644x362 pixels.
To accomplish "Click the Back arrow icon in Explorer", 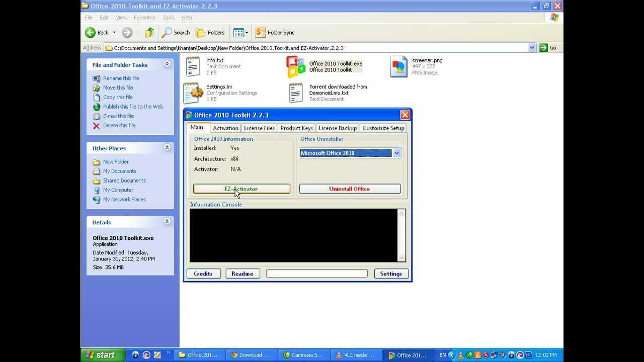I will (91, 33).
